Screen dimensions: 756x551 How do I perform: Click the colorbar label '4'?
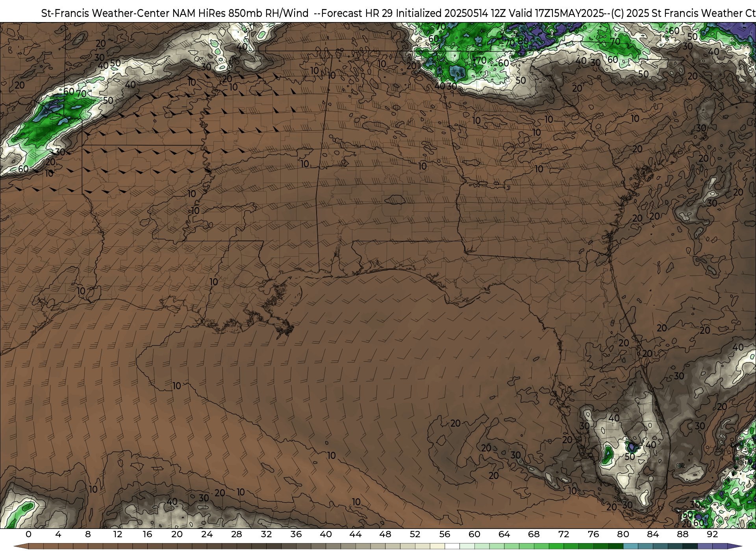tap(58, 534)
